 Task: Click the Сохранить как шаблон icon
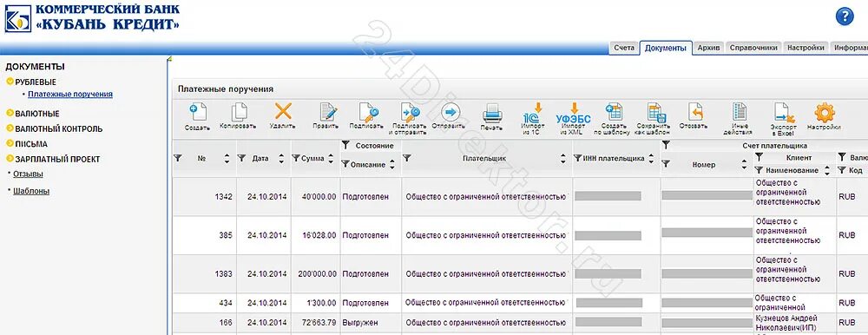(656, 113)
